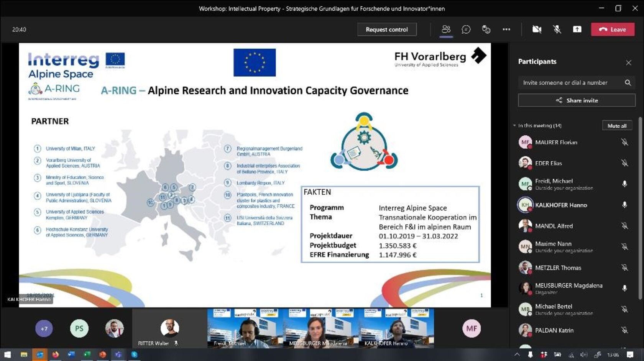Leave the meeting
The width and height of the screenshot is (644, 361).
coord(613,30)
